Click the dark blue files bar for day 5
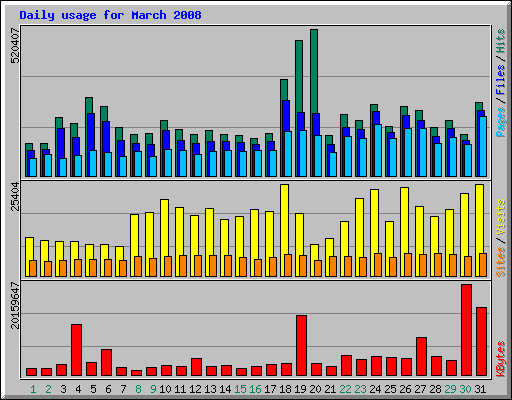The height and width of the screenshot is (400, 512). 91,132
